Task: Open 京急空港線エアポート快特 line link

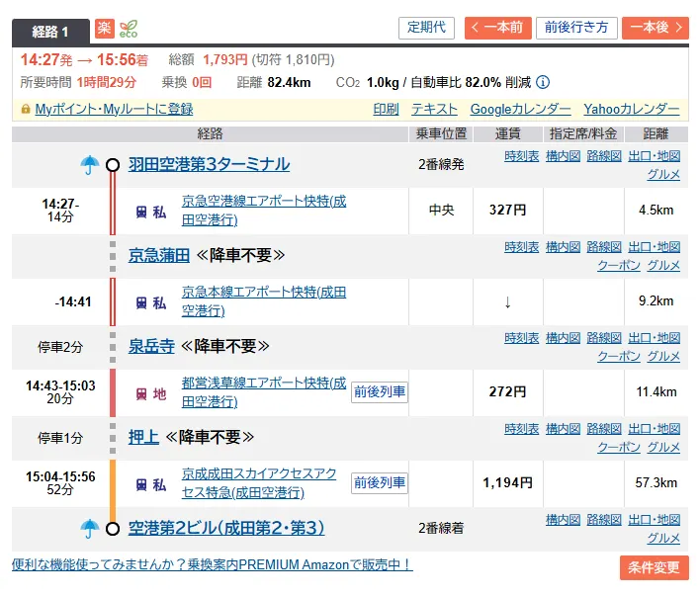Action: point(264,211)
